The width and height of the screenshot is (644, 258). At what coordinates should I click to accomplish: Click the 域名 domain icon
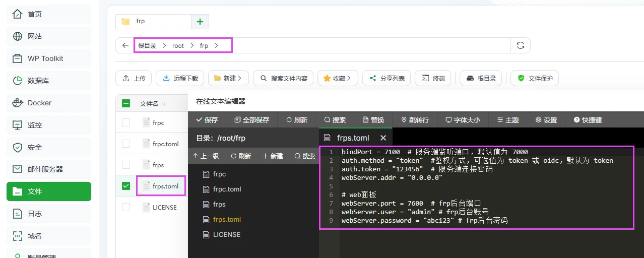pyautogui.click(x=18, y=236)
